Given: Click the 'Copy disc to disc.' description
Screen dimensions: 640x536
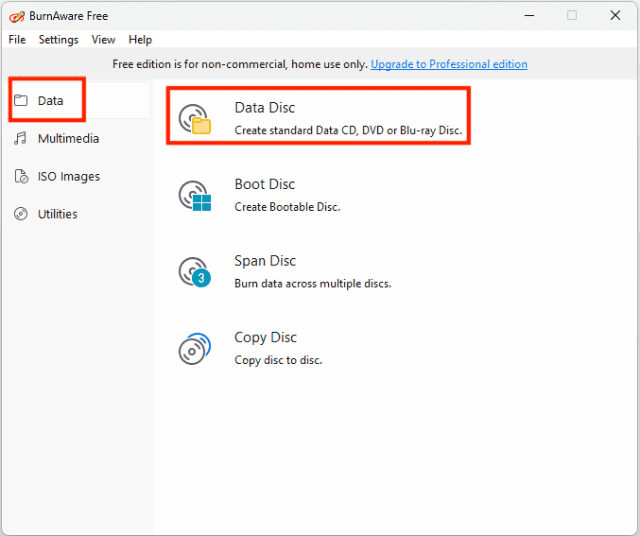Looking at the screenshot, I should (x=278, y=360).
